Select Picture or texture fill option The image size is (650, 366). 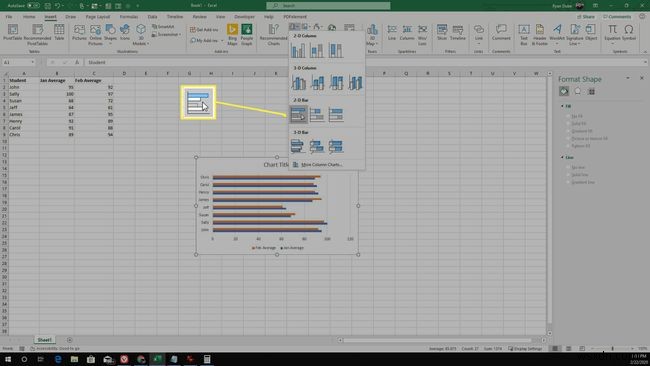(x=568, y=138)
